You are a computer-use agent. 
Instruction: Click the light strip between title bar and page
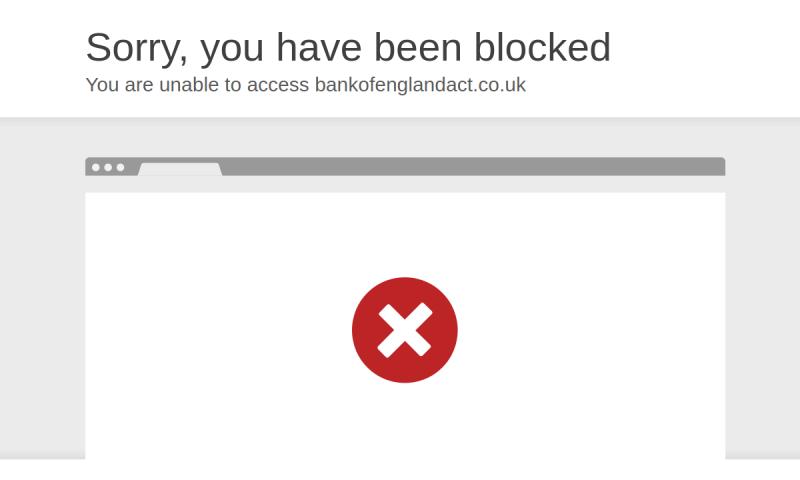tap(405, 184)
